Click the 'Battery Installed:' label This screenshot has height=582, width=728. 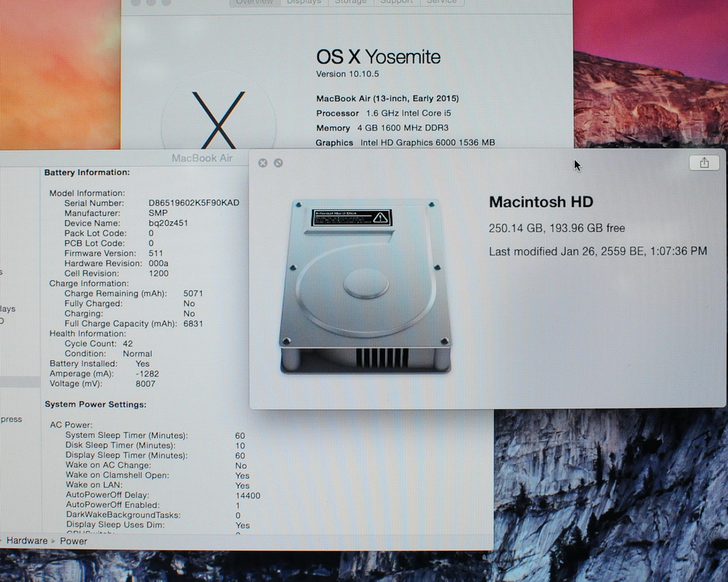(x=83, y=364)
